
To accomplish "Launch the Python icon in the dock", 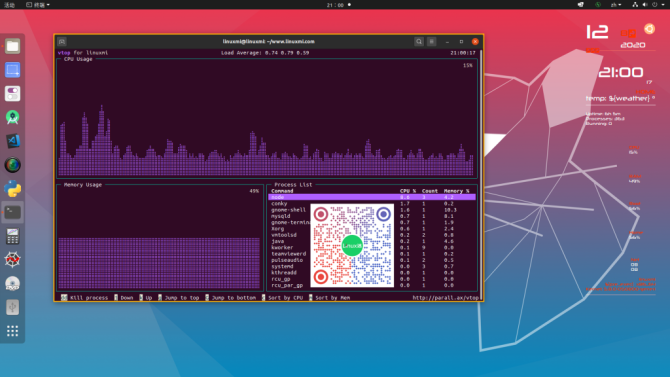I will point(12,188).
